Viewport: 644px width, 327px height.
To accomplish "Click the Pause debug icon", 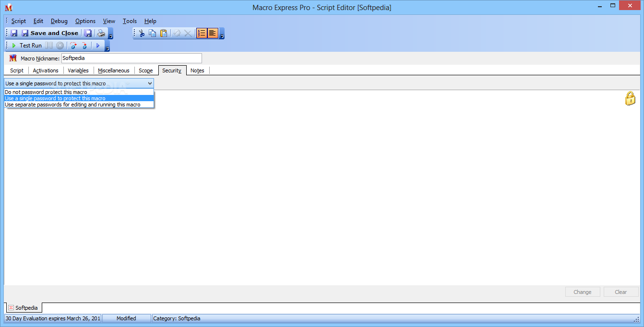I will (x=49, y=46).
